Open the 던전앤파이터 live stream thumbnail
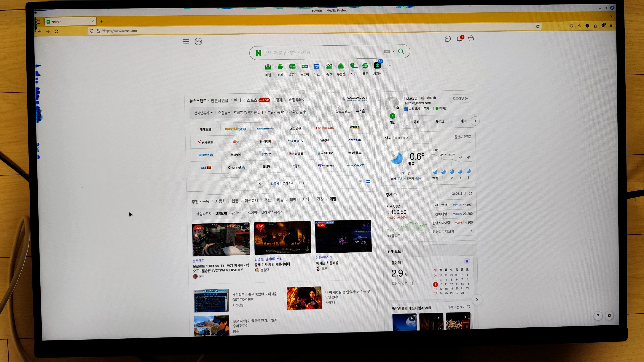The height and width of the screenshot is (362, 644). tap(343, 236)
